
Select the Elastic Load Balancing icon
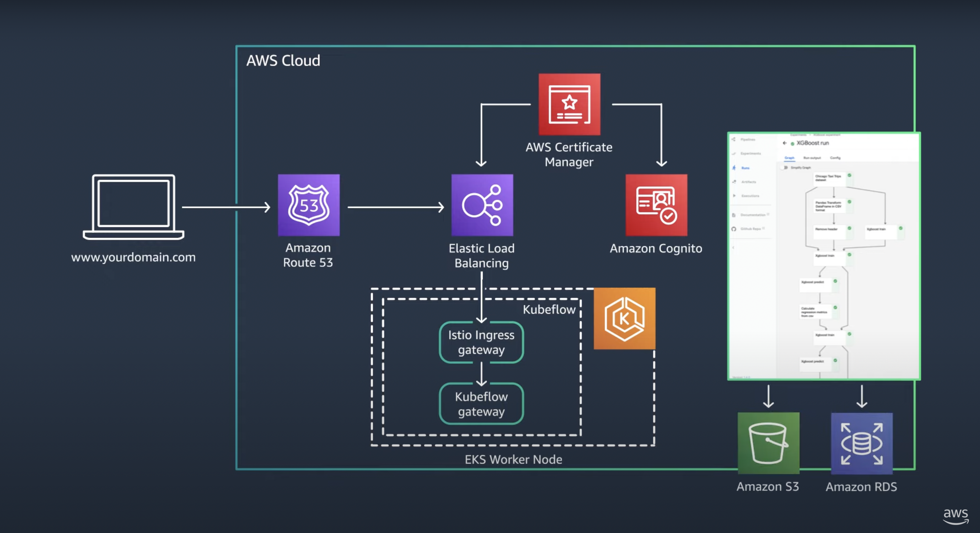(x=482, y=205)
